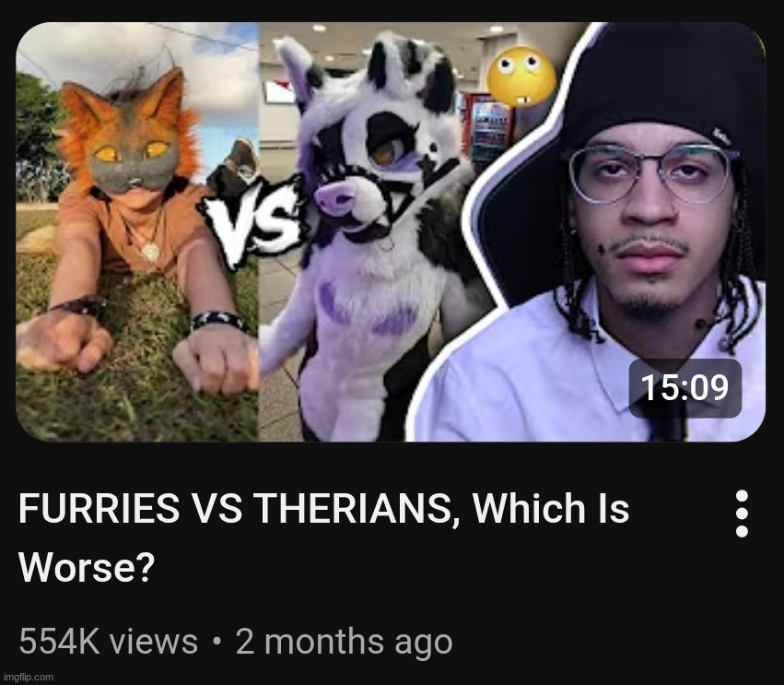Viewport: 784px width, 685px height.
Task: Click the rolling-eyes emoji in the thumbnail
Action: click(521, 77)
